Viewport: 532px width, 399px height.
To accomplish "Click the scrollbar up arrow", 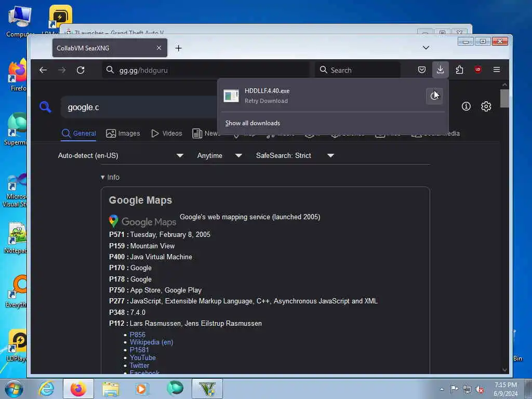I will 504,85.
